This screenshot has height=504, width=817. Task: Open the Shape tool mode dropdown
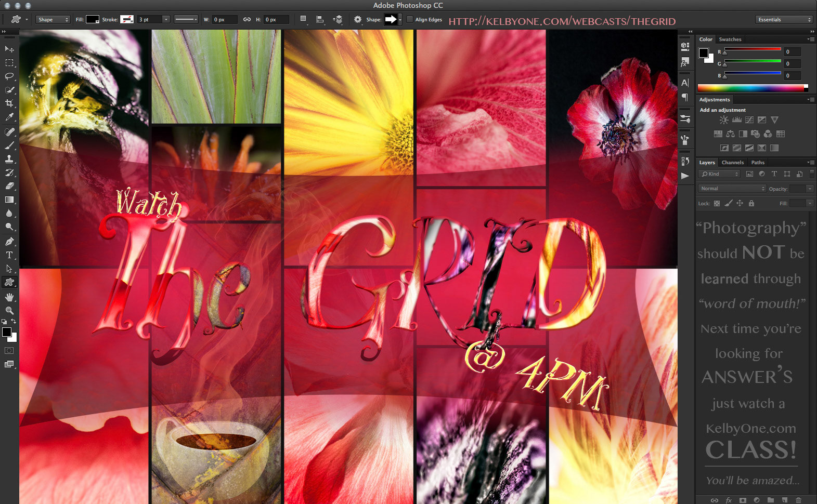(53, 20)
